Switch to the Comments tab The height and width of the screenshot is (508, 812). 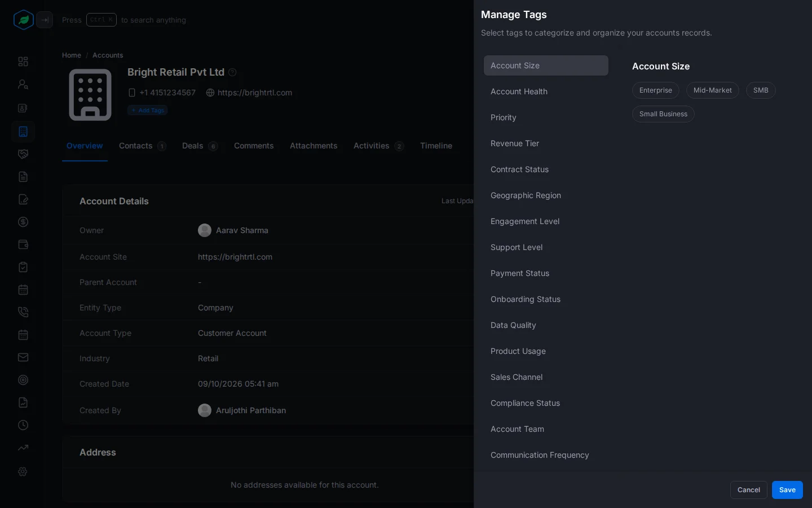click(x=254, y=146)
